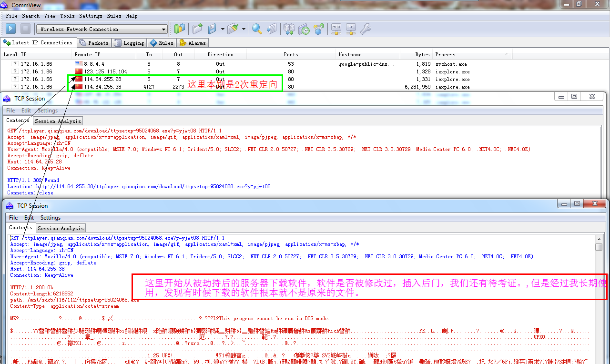Image resolution: width=610 pixels, height=364 pixels.
Task: Select the connection row for 8.8.4.4
Action: 256,64
